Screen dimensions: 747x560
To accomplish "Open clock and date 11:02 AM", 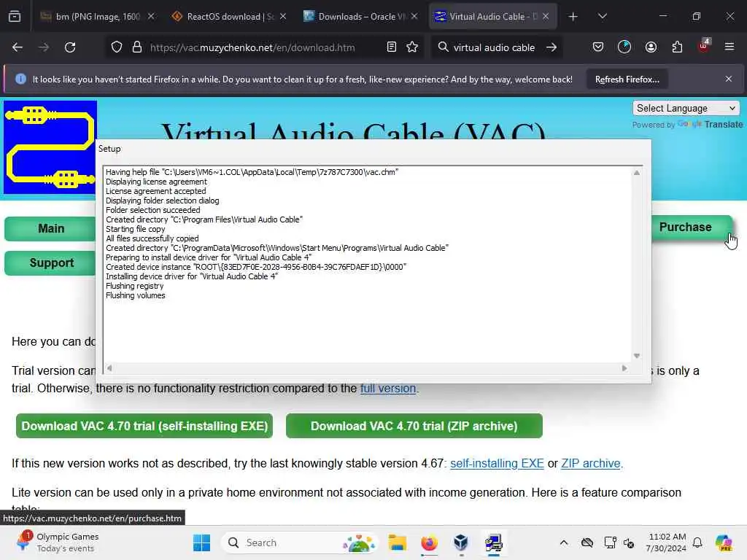I will coord(667,542).
